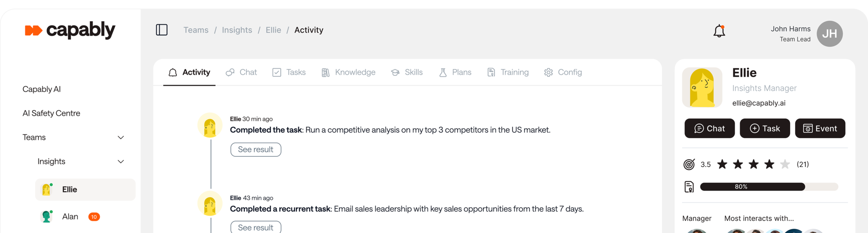The width and height of the screenshot is (868, 233).
Task: Go to the Skills tab
Action: coord(407,72)
